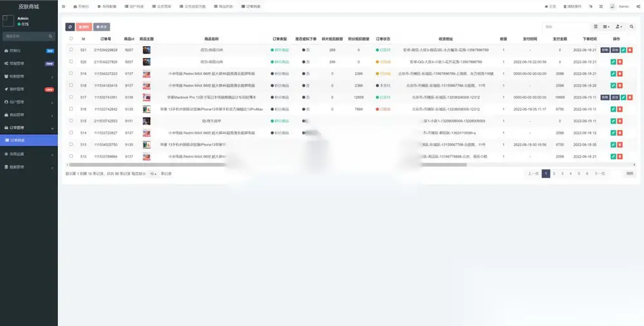Select the checkbox for order 518
The width and height of the screenshot is (644, 326).
(x=71, y=85)
